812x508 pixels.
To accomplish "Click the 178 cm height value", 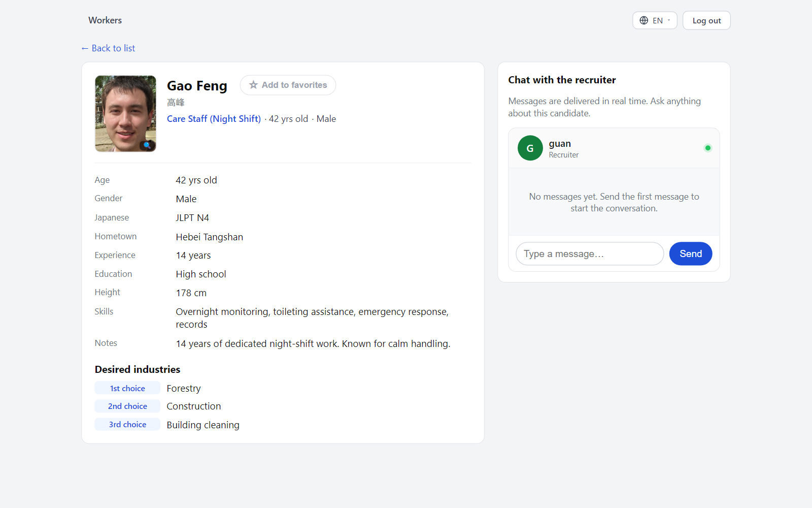I will pyautogui.click(x=191, y=293).
